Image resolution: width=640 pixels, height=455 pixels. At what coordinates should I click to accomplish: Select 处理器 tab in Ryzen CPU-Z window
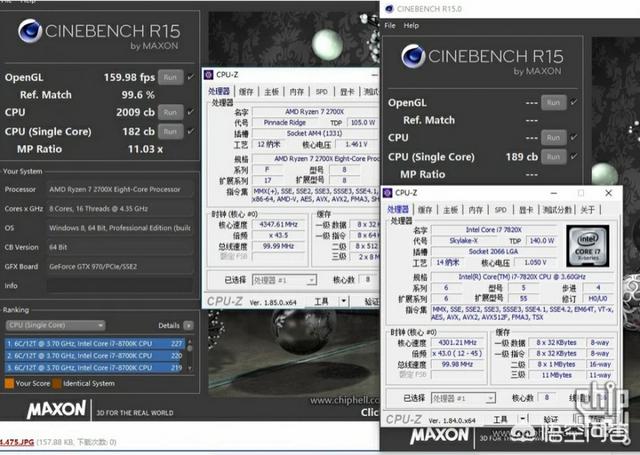pyautogui.click(x=219, y=91)
